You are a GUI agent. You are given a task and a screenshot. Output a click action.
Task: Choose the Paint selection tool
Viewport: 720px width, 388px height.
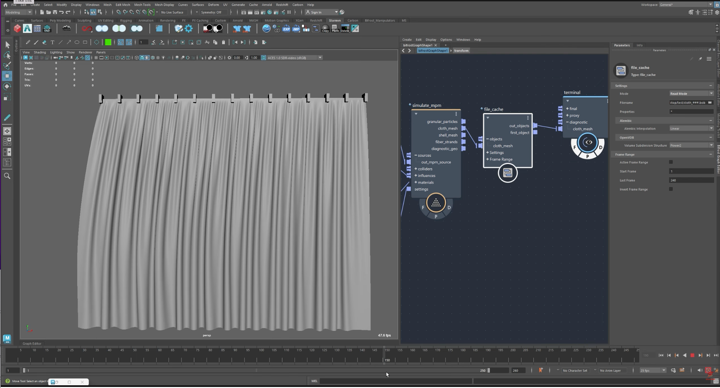(x=7, y=66)
